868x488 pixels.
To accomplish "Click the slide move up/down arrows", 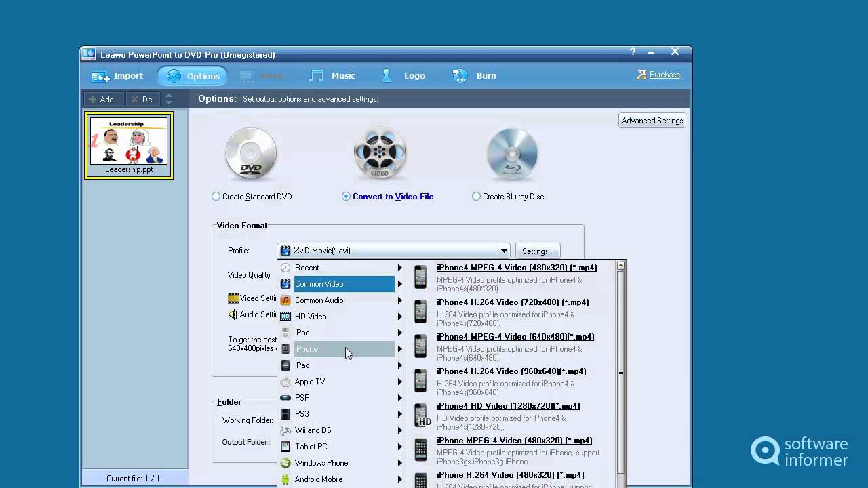I will click(169, 99).
